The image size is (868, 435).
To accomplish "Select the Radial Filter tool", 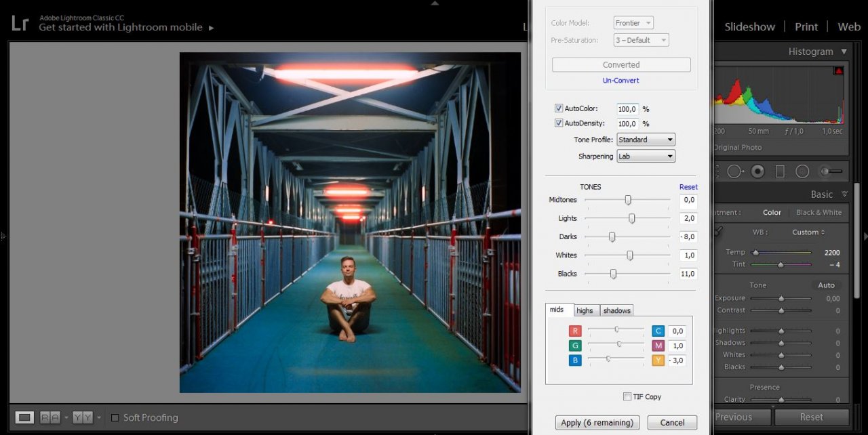I will click(802, 171).
